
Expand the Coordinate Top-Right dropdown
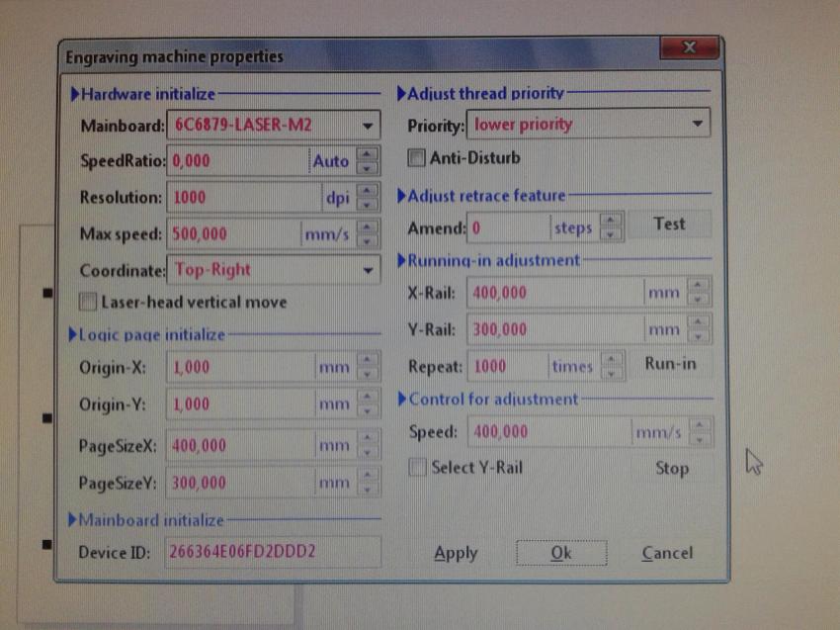368,270
